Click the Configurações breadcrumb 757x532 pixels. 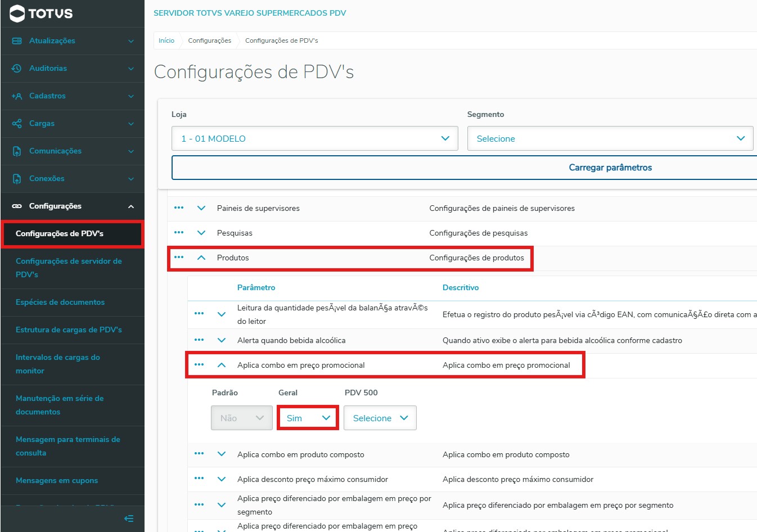(x=210, y=40)
